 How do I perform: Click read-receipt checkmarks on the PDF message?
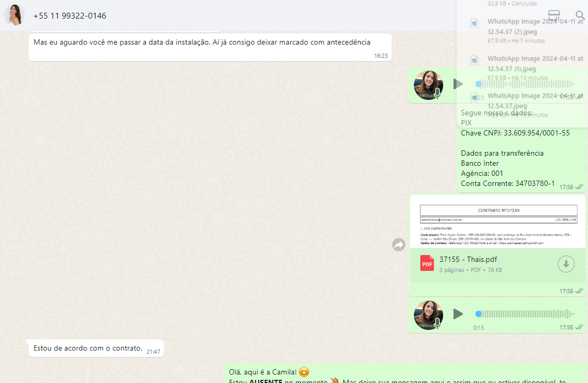click(579, 291)
